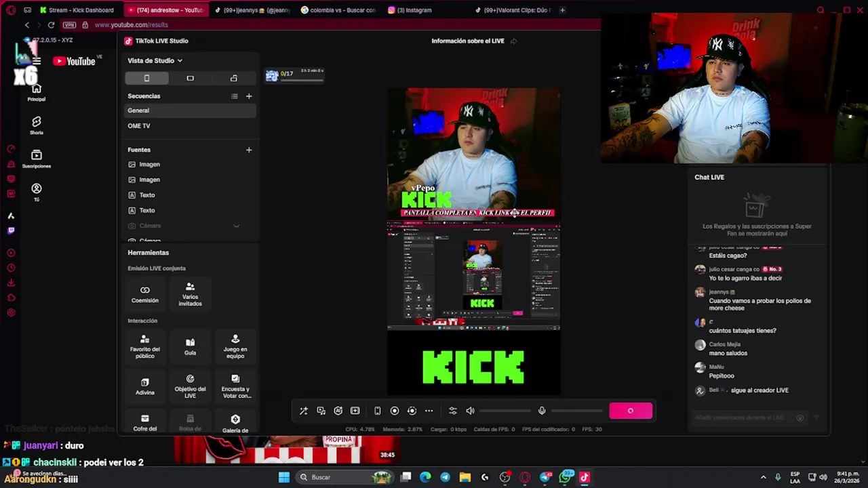
Task: Open TikTok LIVE Studio from taskbar
Action: pyautogui.click(x=585, y=477)
